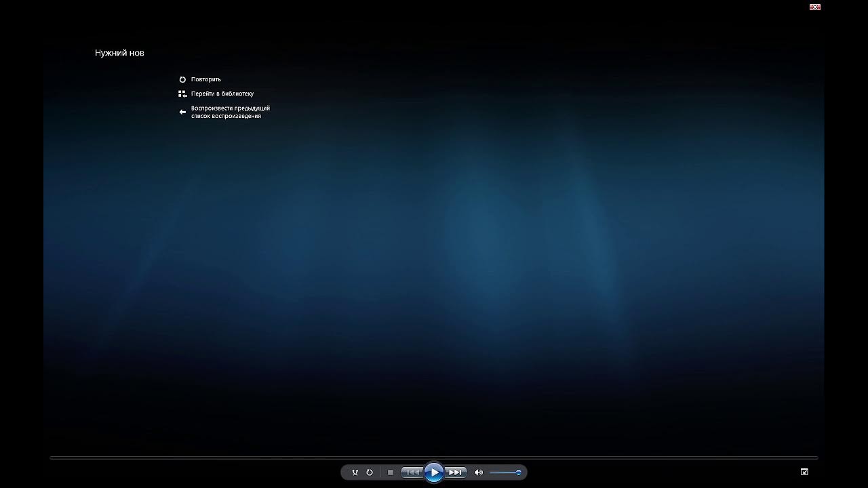Go to the previous track

[x=412, y=472]
